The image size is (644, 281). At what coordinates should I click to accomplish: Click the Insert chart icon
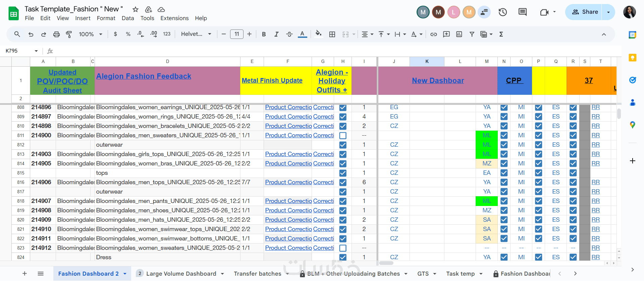(x=459, y=34)
